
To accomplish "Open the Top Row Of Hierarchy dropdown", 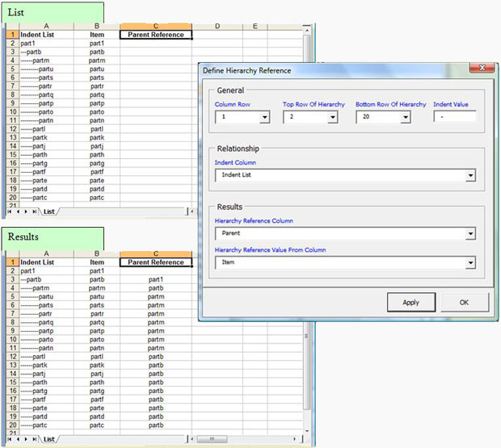I will [332, 117].
